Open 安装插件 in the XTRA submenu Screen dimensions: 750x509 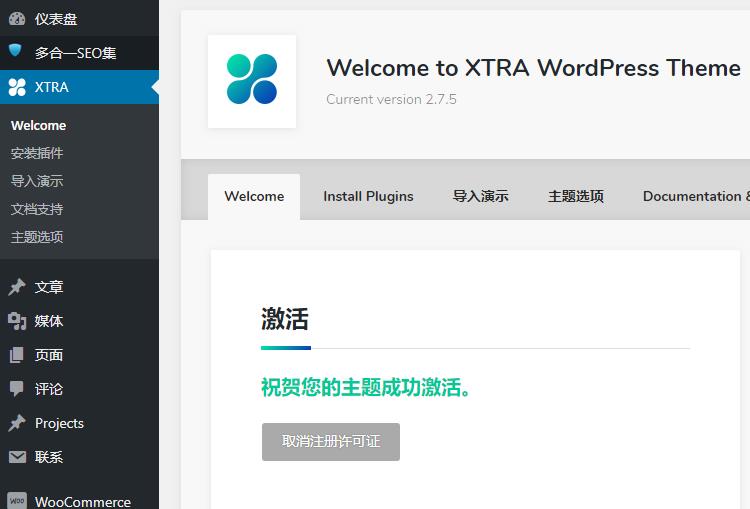(x=37, y=153)
